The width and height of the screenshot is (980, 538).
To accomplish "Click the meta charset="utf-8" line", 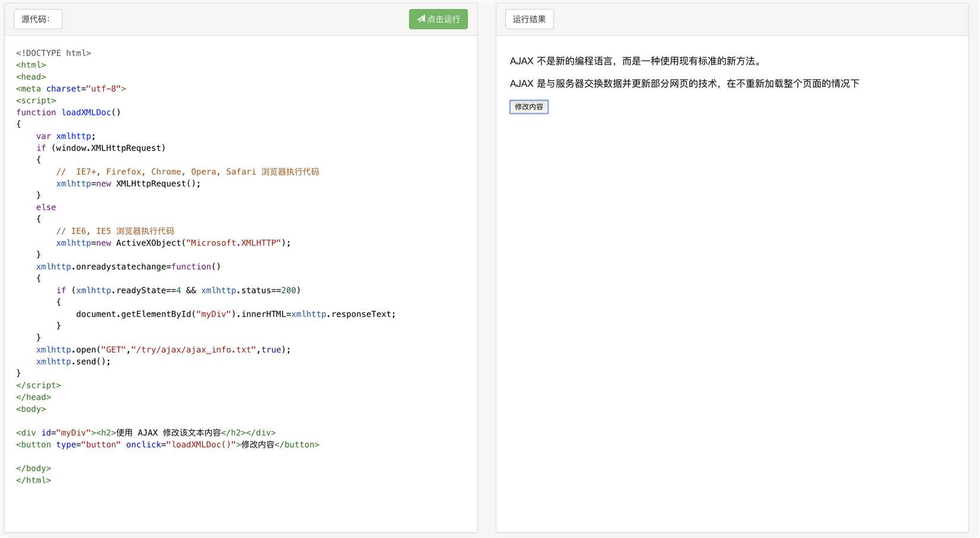I will tap(71, 89).
